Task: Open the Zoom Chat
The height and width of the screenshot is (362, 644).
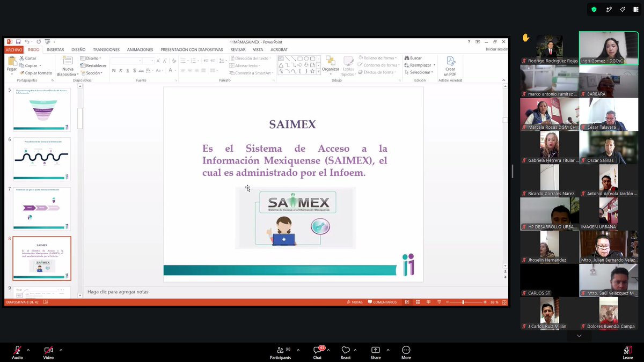Action: 317,352
